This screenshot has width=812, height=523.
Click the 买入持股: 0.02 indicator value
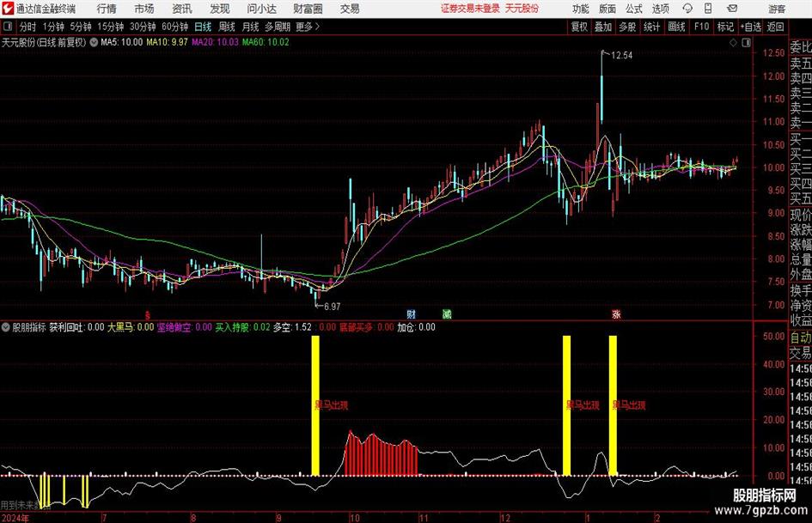243,327
